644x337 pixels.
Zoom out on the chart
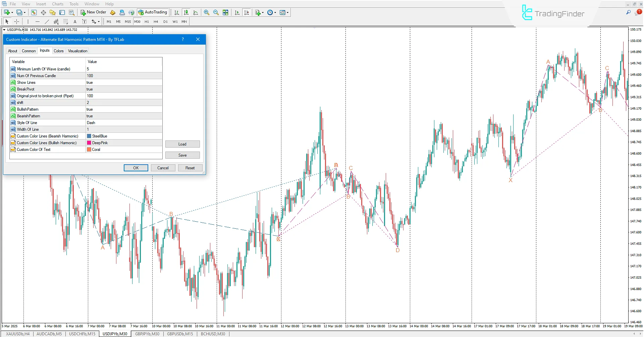click(216, 12)
